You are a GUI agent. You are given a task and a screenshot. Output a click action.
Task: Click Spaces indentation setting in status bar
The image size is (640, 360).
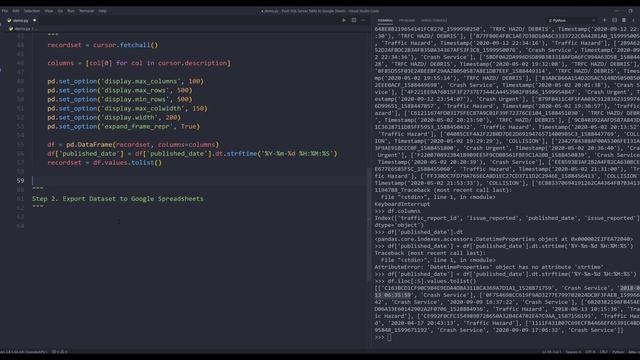573,352
